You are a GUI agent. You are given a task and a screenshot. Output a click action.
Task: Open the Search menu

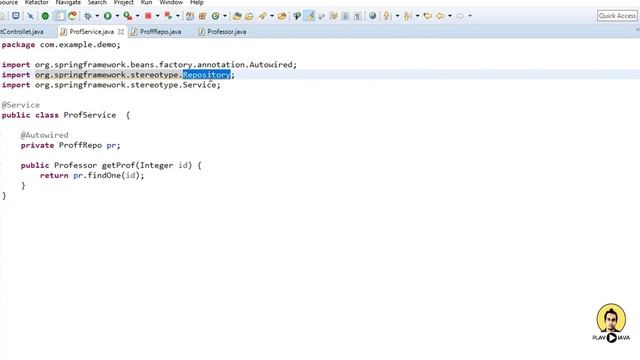pyautogui.click(x=97, y=2)
